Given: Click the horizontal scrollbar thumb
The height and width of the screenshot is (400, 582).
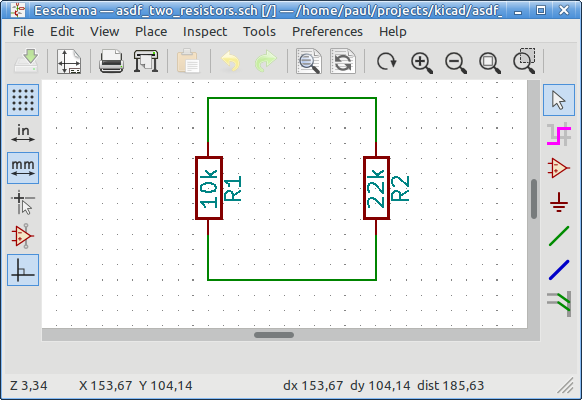Looking at the screenshot, I should coord(274,335).
